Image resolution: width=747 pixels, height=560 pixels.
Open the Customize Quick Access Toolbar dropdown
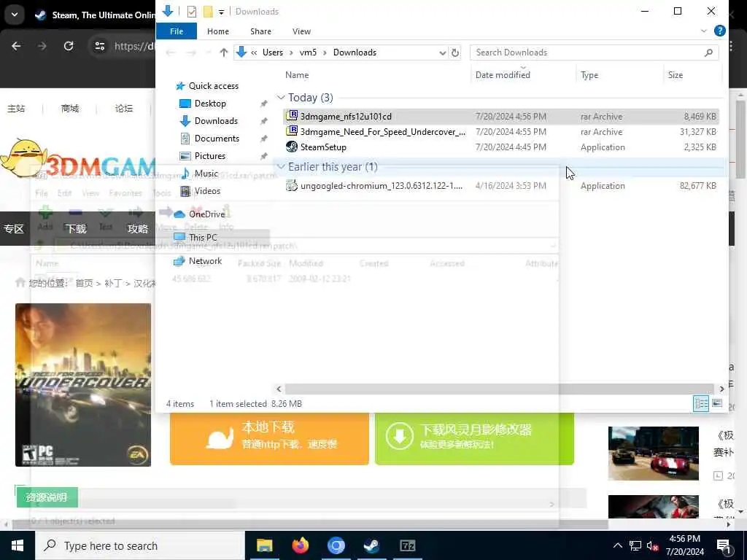coord(222,12)
